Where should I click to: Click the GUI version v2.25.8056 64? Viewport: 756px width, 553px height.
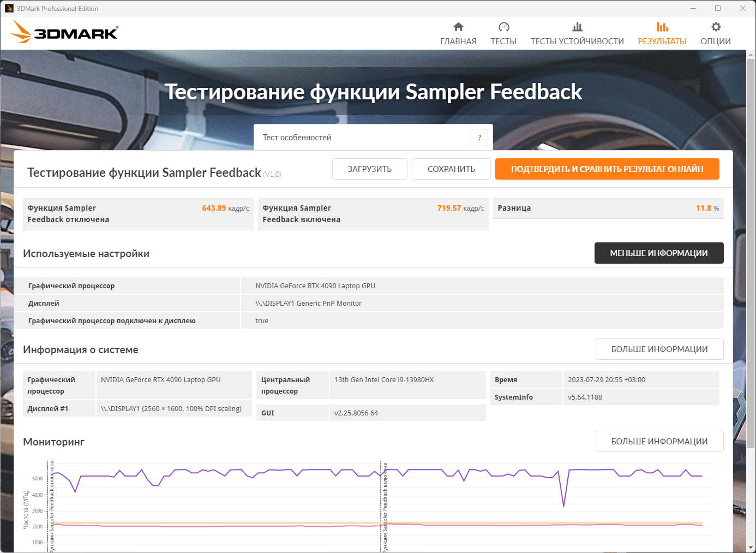(356, 413)
